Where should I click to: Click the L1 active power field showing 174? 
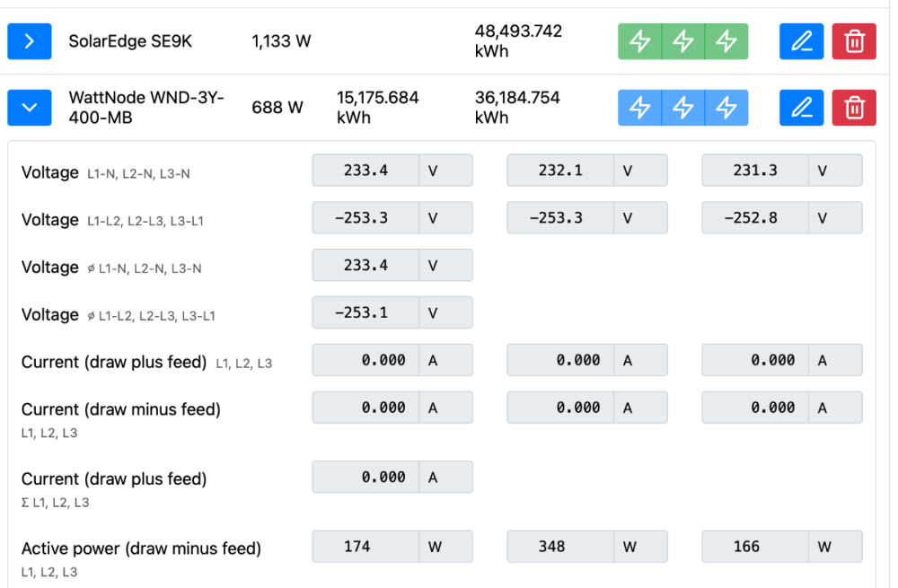(x=365, y=546)
